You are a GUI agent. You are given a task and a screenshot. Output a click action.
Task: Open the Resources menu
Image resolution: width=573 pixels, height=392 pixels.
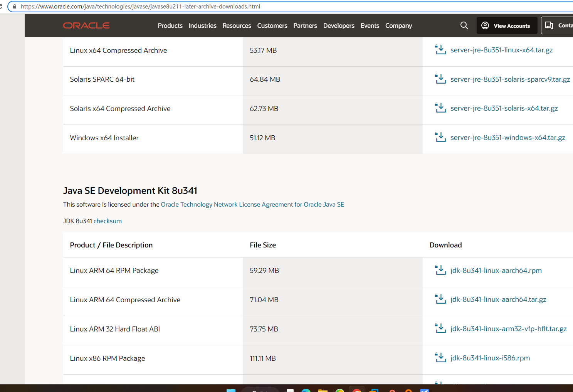(x=237, y=25)
